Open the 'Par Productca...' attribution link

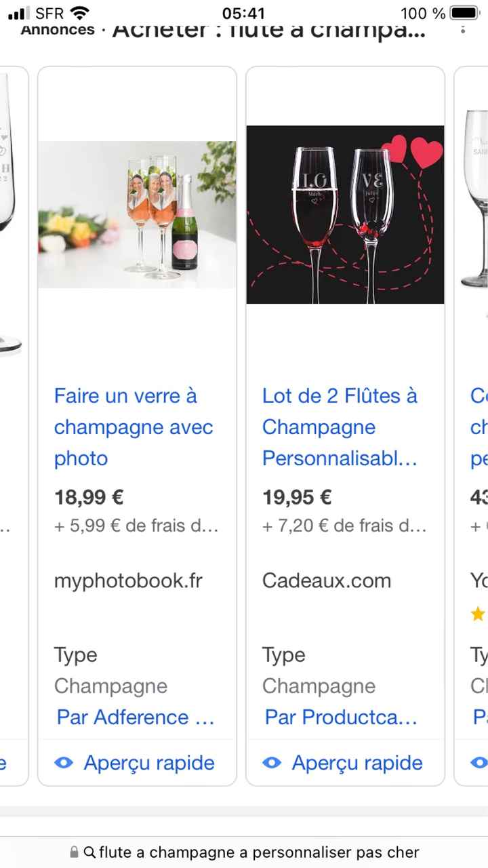341,717
